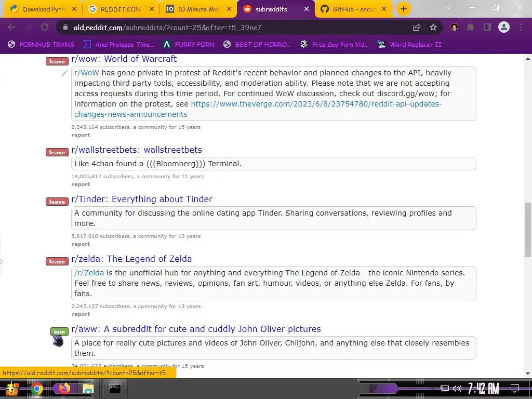Click '2,343,164 subscribers' text

pos(100,127)
